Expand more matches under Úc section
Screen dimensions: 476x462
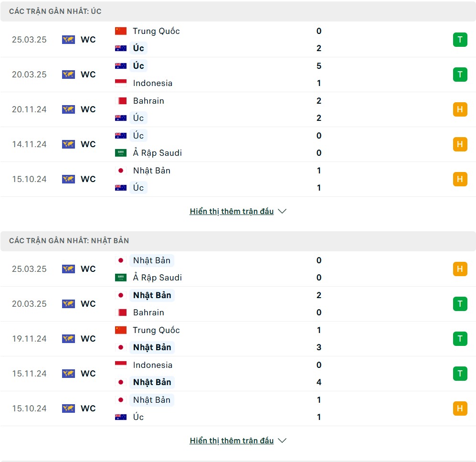point(232,211)
